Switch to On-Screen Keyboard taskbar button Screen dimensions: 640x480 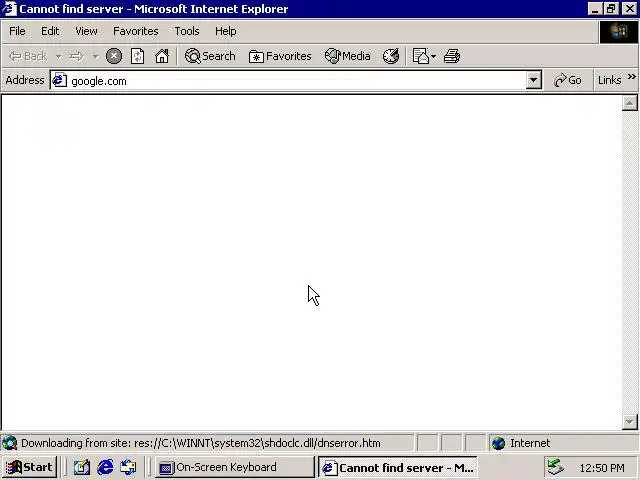click(235, 467)
